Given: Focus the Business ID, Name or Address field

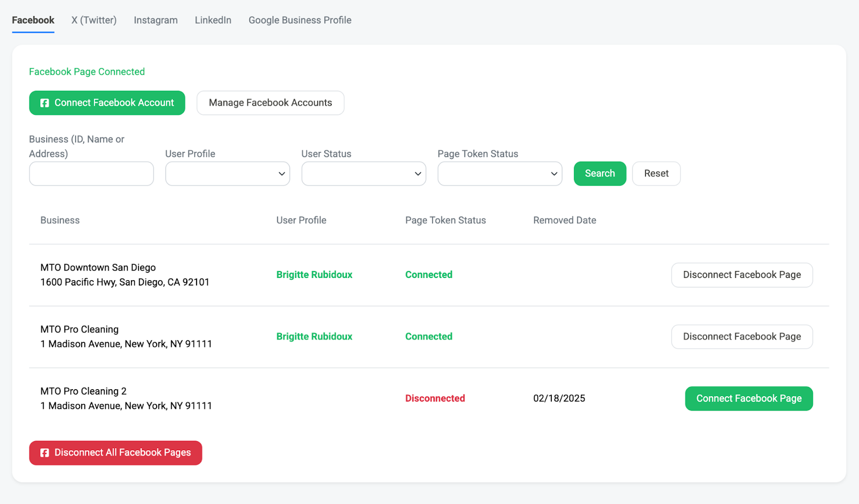Looking at the screenshot, I should click(x=91, y=174).
